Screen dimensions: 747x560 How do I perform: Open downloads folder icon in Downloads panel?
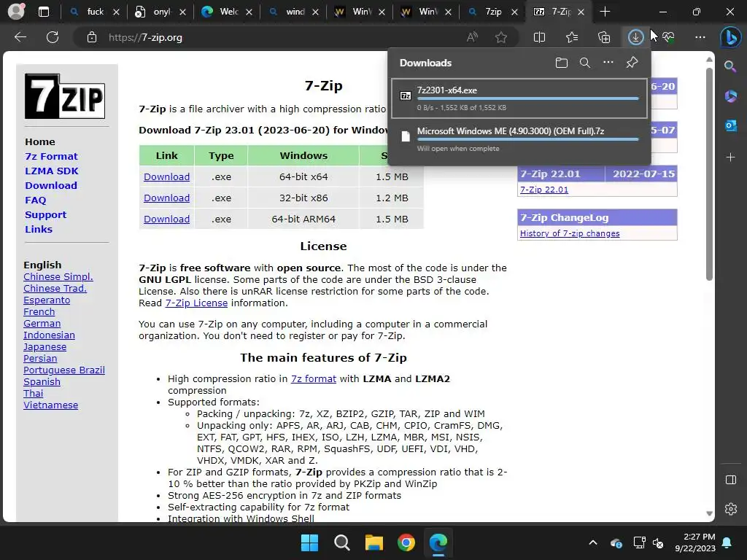tap(562, 63)
